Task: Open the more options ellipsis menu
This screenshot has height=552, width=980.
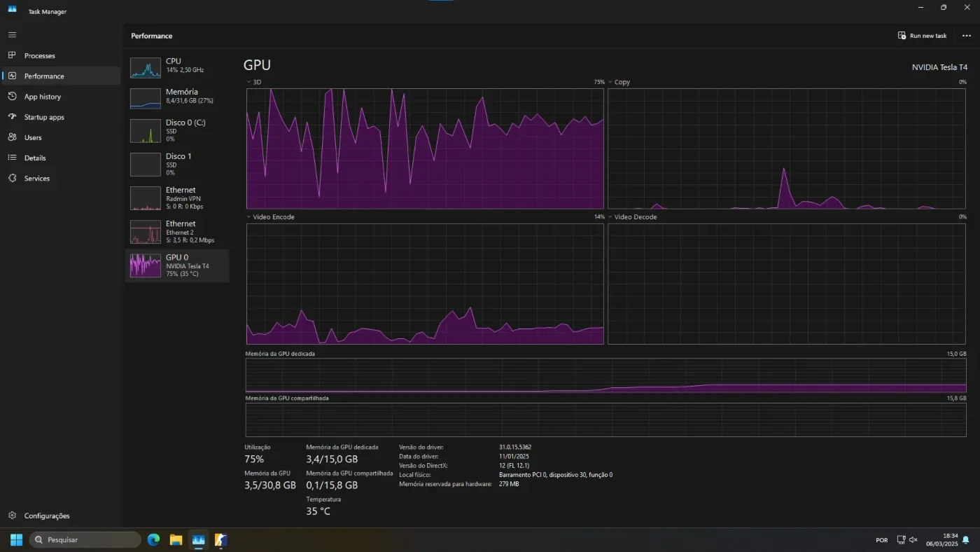Action: point(967,36)
